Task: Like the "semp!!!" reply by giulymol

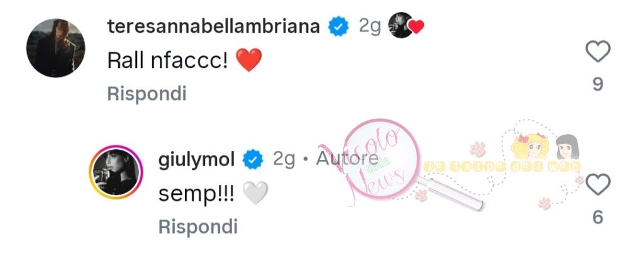Action: tap(597, 184)
